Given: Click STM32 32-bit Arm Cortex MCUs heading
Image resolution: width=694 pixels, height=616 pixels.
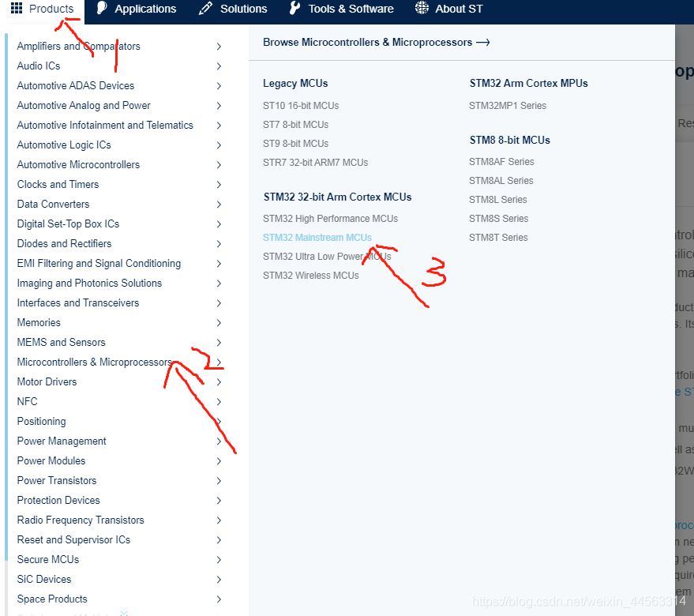Looking at the screenshot, I should tap(337, 197).
